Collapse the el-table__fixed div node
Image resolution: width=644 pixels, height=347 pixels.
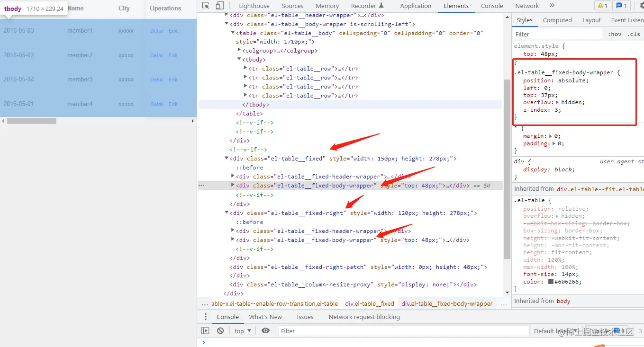tap(227, 159)
